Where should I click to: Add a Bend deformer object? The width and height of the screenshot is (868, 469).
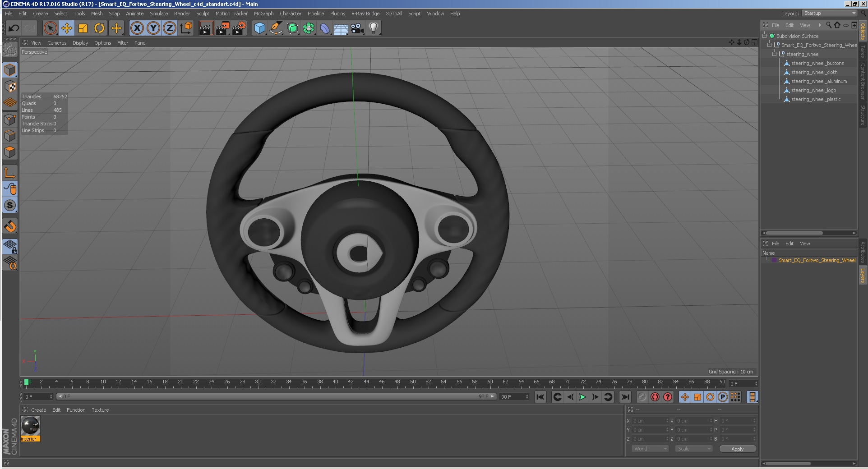click(325, 28)
